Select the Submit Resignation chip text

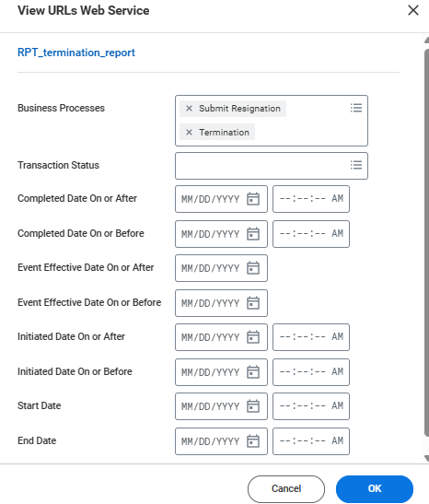(x=239, y=109)
